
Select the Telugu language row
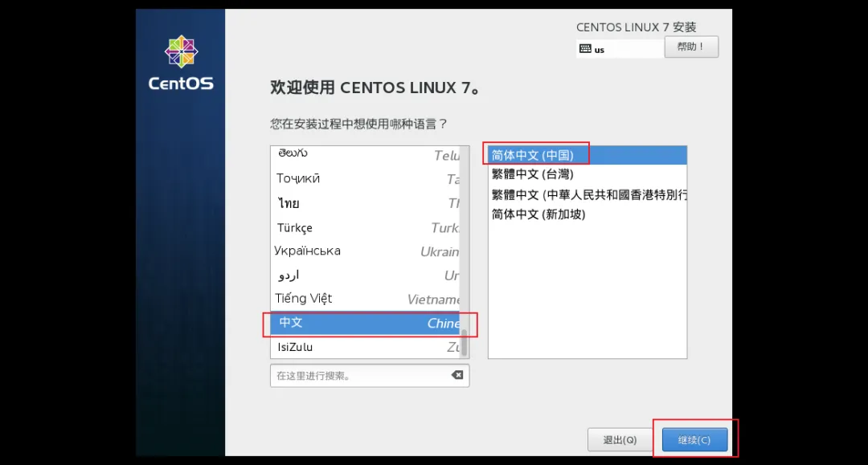(x=366, y=154)
